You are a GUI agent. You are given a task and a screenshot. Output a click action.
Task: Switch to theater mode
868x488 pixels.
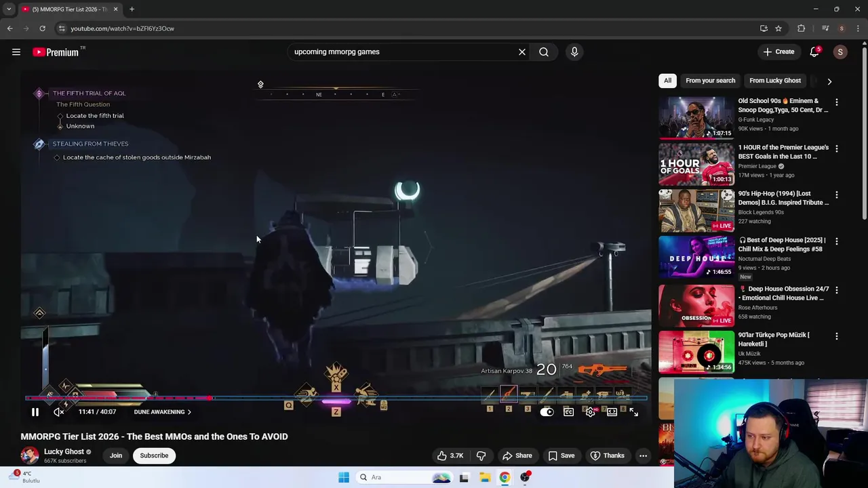click(x=612, y=412)
